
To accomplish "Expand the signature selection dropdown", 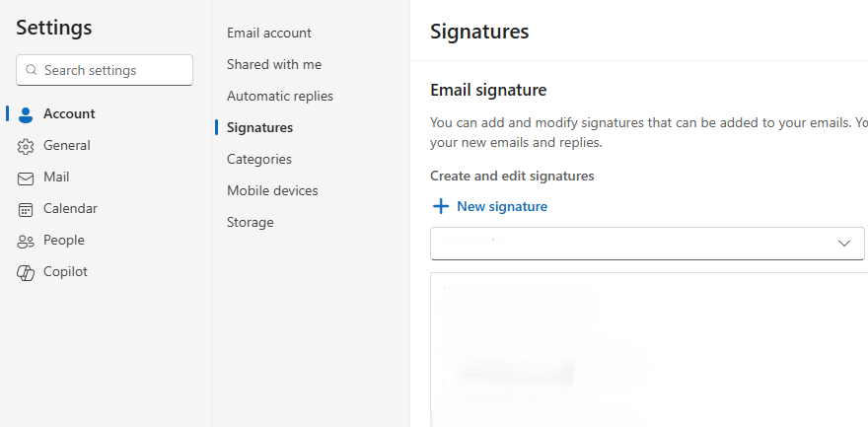I will tap(631, 244).
